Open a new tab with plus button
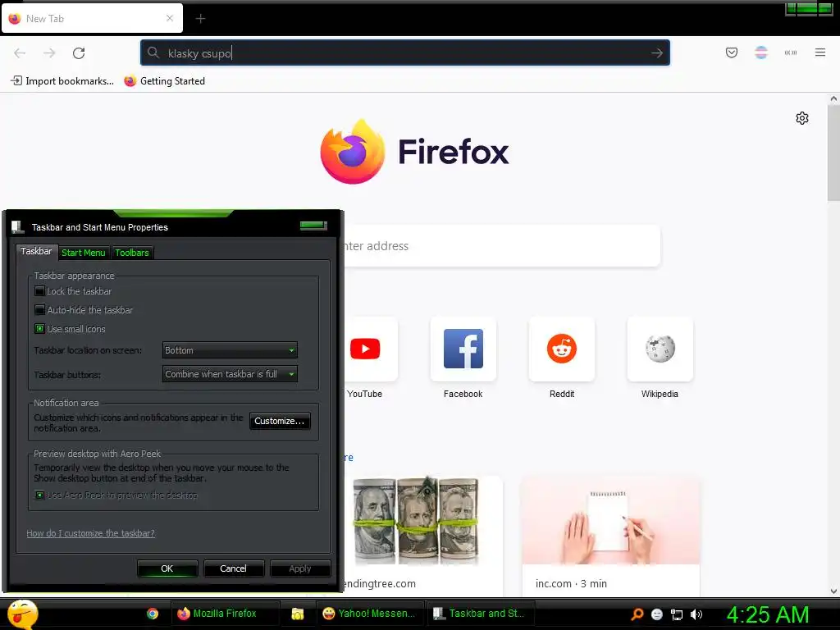 pos(200,19)
